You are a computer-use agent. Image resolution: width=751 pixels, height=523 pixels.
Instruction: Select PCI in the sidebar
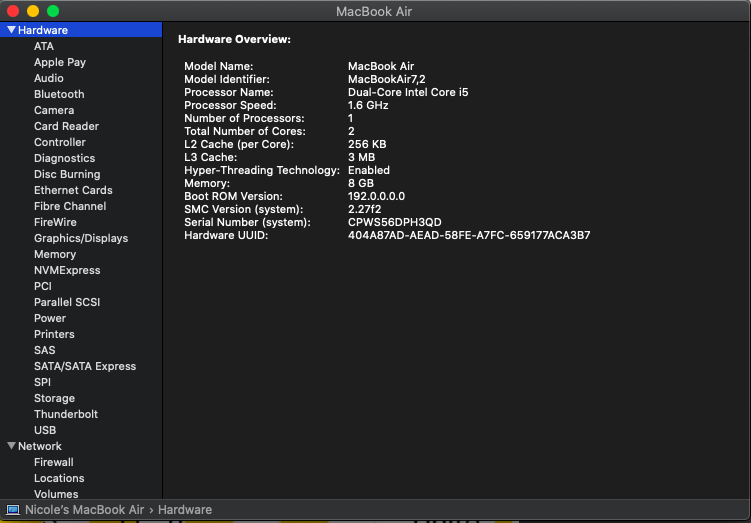(x=43, y=286)
